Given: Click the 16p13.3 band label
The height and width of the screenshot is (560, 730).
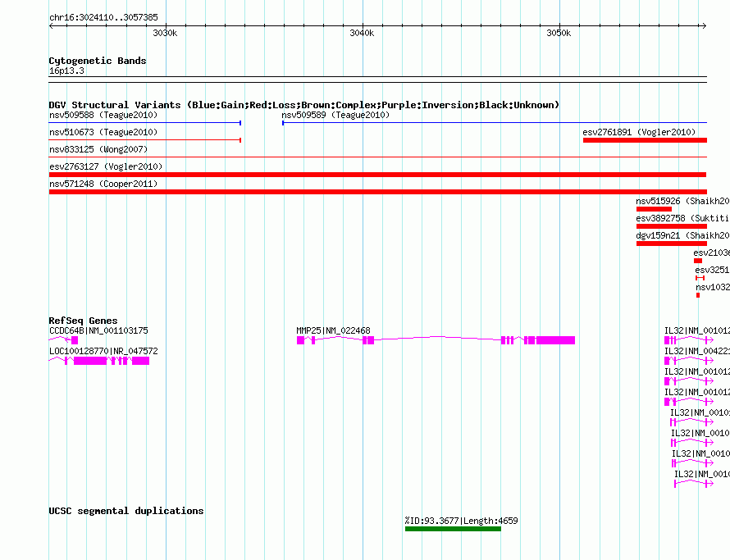Looking at the screenshot, I should coord(66,71).
